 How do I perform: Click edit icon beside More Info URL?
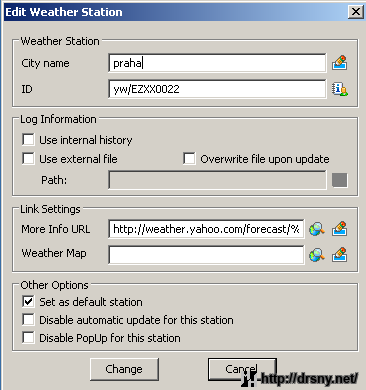coord(339,229)
